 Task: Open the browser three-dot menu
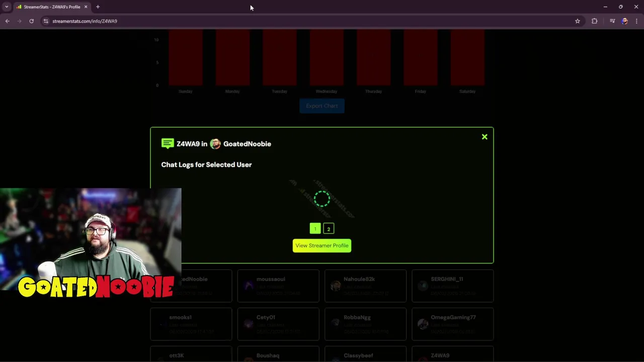636,21
